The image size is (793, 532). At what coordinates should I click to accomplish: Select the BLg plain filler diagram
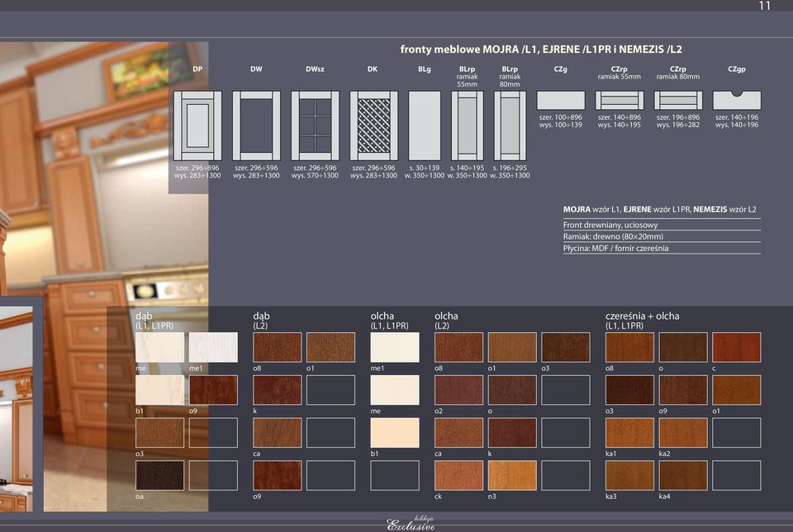425,126
